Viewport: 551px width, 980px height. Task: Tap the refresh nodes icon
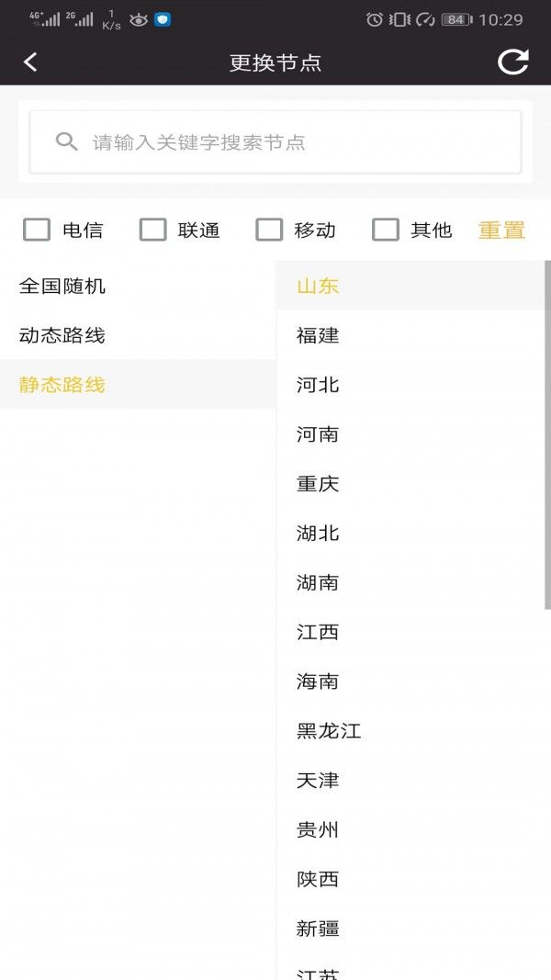tap(512, 62)
